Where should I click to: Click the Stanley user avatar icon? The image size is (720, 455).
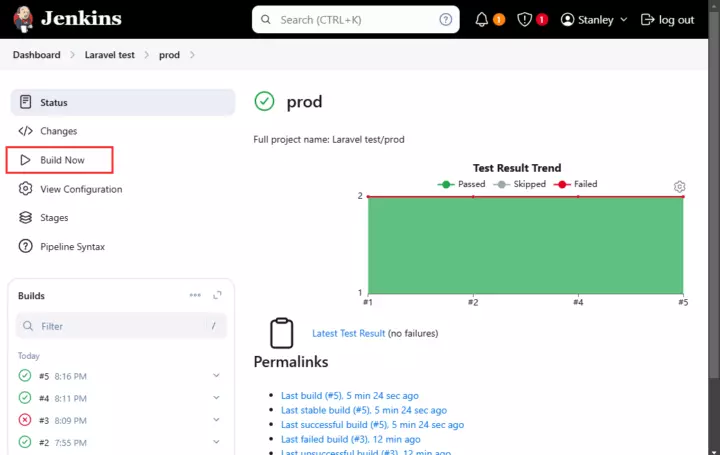pyautogui.click(x=568, y=19)
